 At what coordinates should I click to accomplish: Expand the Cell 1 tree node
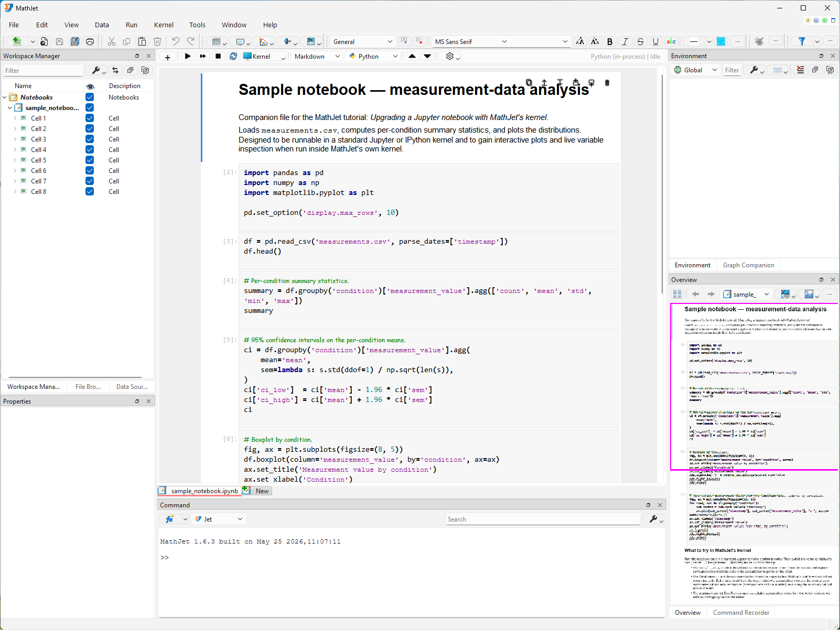tap(15, 118)
